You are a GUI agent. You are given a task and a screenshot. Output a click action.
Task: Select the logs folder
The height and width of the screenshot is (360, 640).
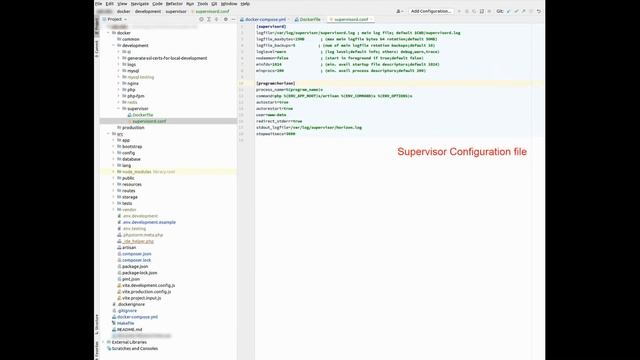(131, 64)
